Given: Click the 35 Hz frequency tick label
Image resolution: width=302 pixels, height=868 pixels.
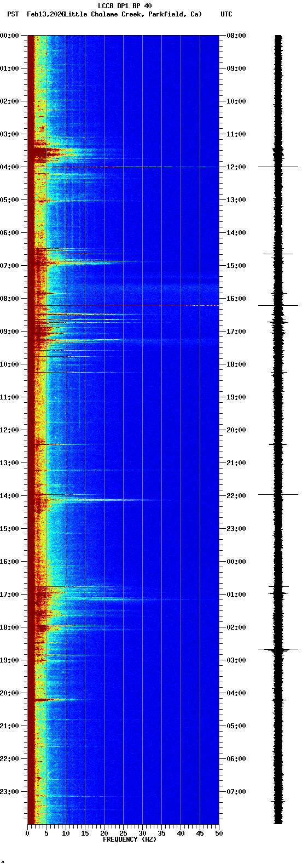Looking at the screenshot, I should (x=161, y=833).
